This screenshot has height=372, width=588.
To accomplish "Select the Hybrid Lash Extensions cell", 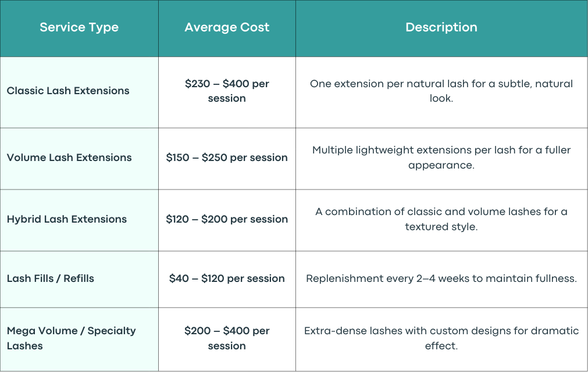I will [x=79, y=220].
